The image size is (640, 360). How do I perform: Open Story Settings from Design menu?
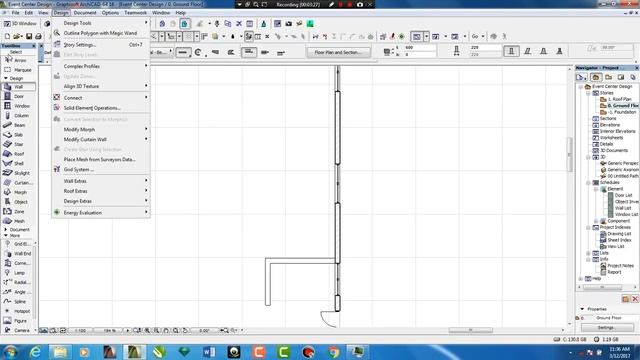[x=101, y=44]
